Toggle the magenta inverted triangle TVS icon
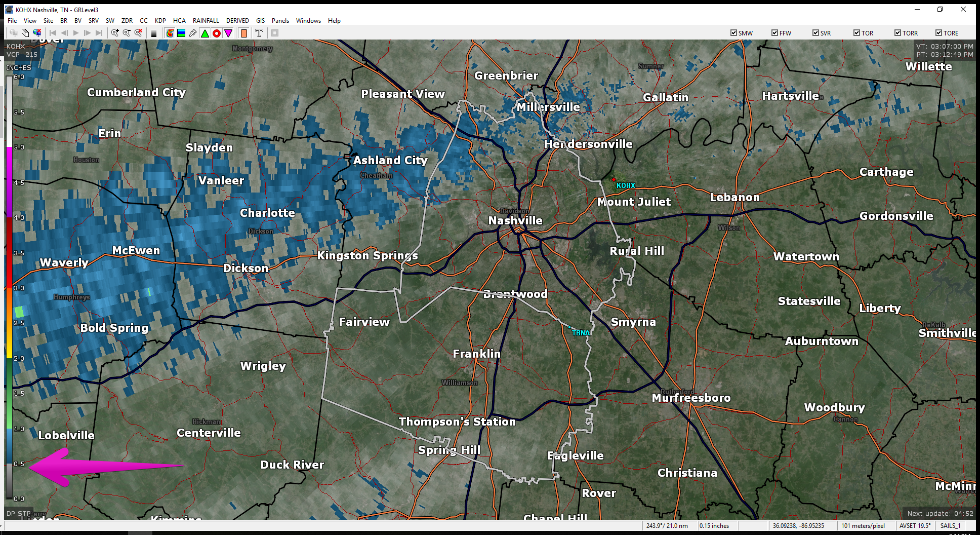This screenshot has height=535, width=980. [x=228, y=33]
